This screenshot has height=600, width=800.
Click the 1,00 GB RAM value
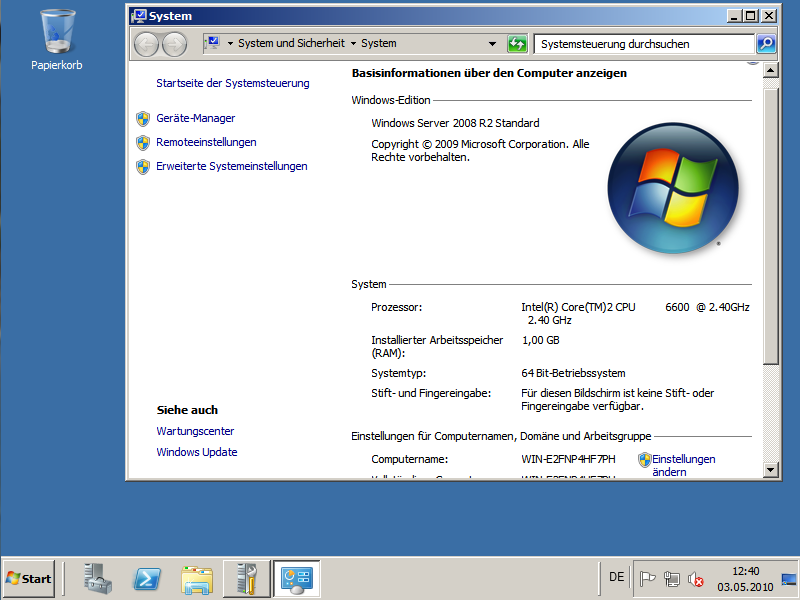click(540, 340)
